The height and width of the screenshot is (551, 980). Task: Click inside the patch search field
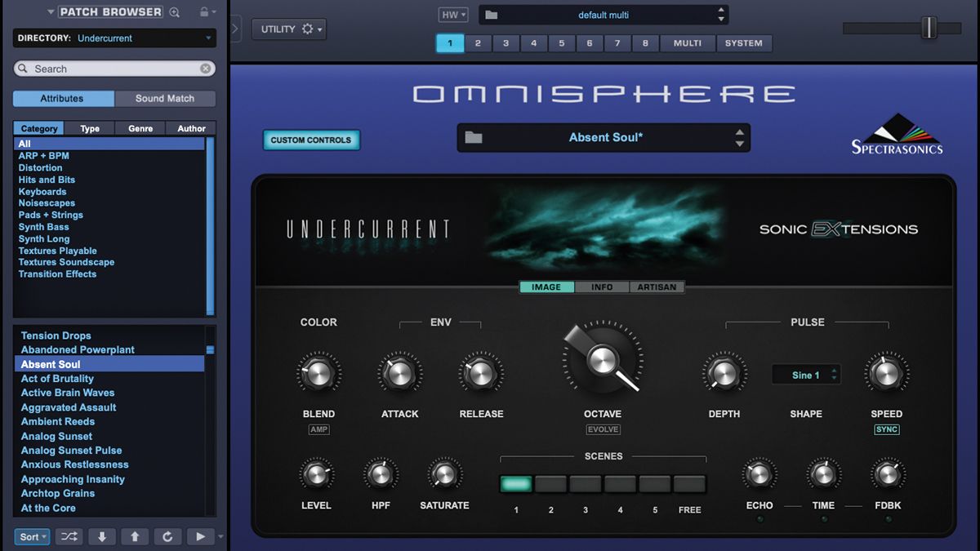coord(114,69)
